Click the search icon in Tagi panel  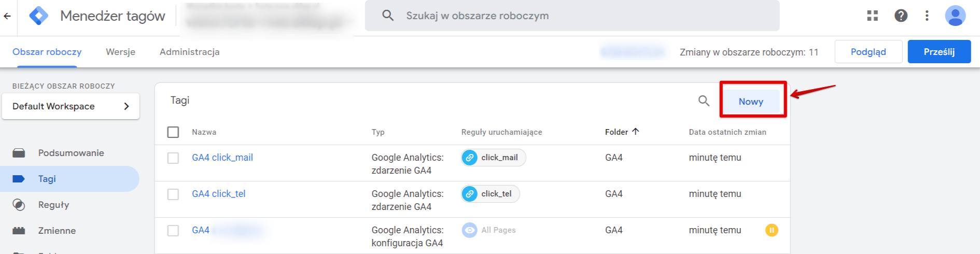click(704, 101)
